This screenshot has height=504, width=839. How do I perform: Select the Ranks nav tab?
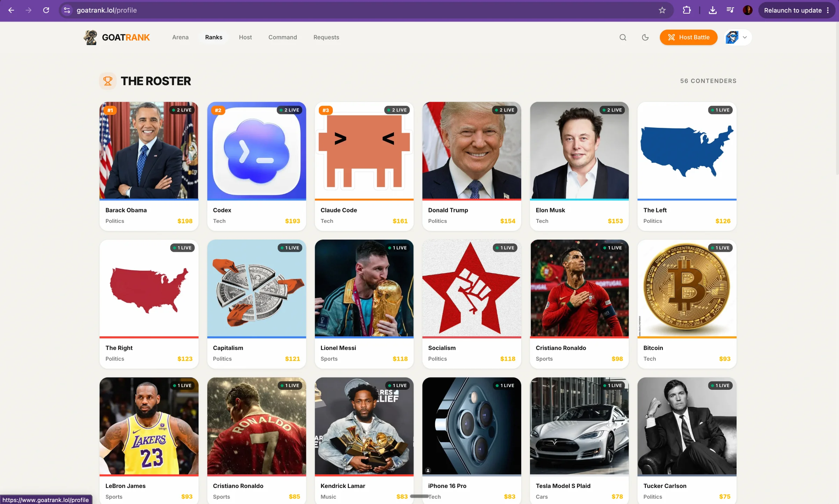click(214, 37)
